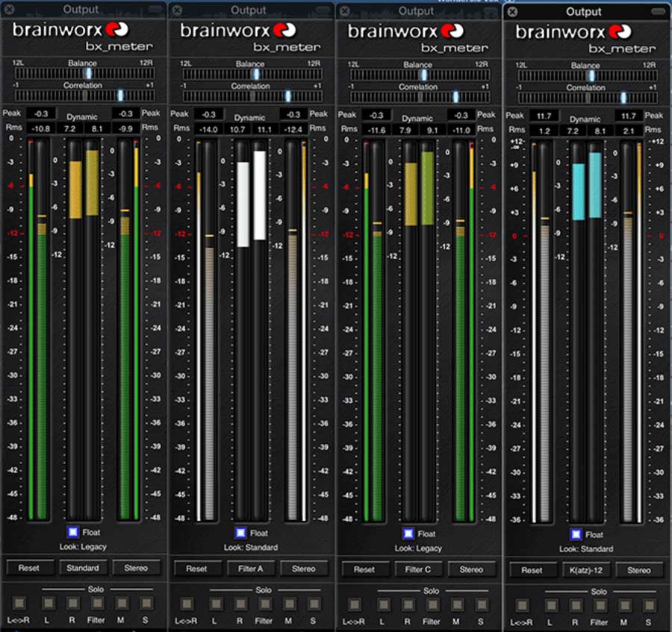Viewport: 672px width, 632px height.
Task: Solo the M signal in the Filter A window
Action: click(x=289, y=604)
